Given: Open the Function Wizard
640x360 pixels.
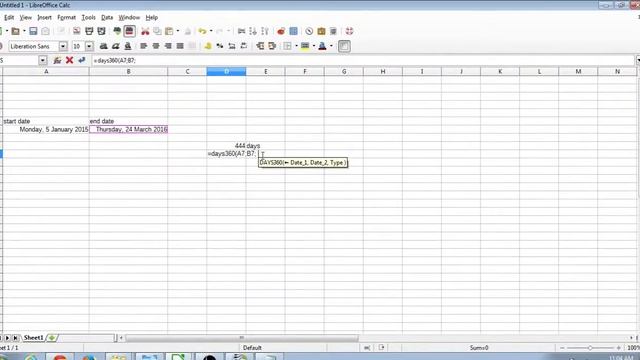Looking at the screenshot, I should click(x=57, y=60).
